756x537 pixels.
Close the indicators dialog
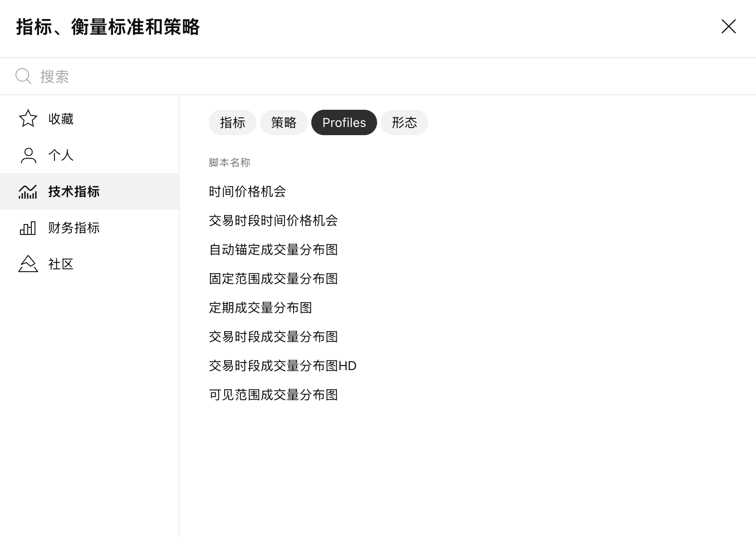point(728,27)
